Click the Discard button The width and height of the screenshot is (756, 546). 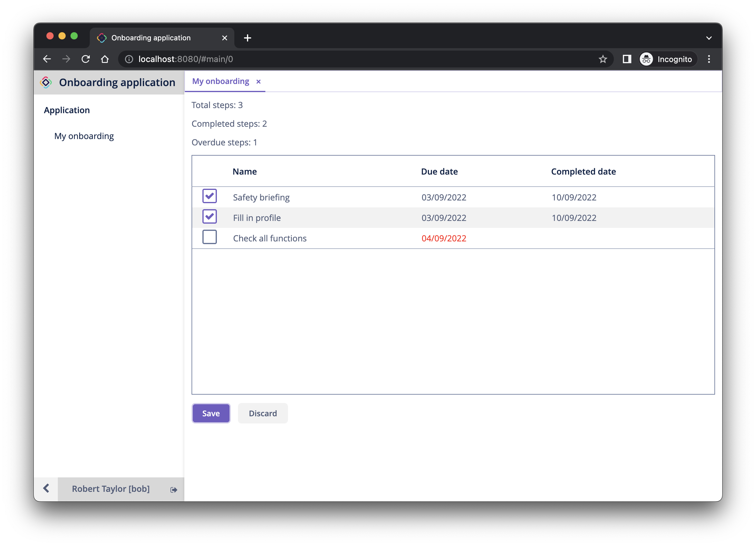coord(263,413)
